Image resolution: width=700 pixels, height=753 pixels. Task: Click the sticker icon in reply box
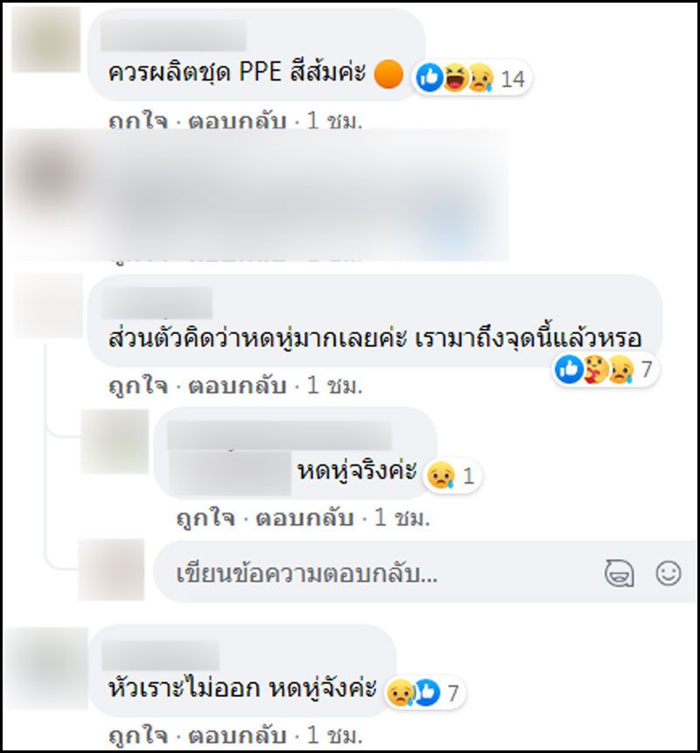tap(619, 574)
